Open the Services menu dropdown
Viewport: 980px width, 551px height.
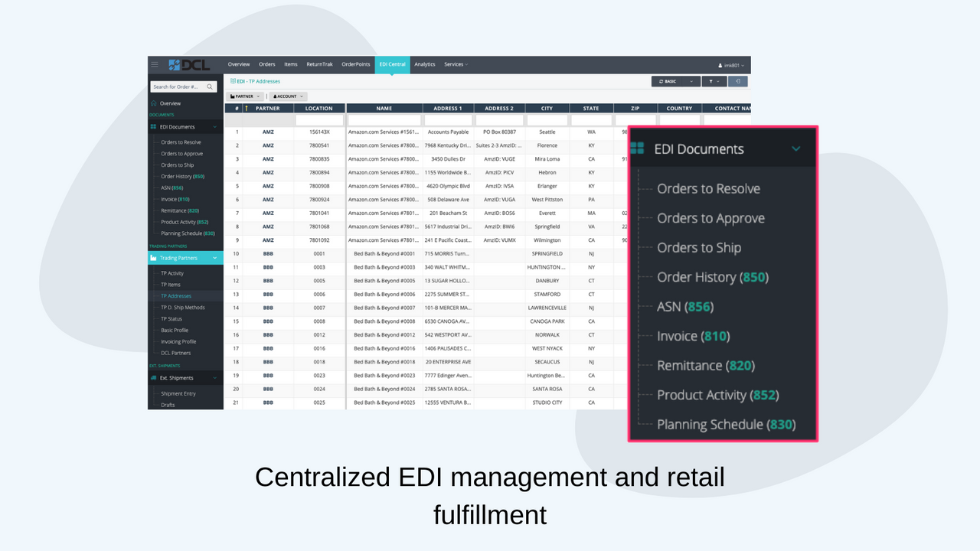point(456,64)
